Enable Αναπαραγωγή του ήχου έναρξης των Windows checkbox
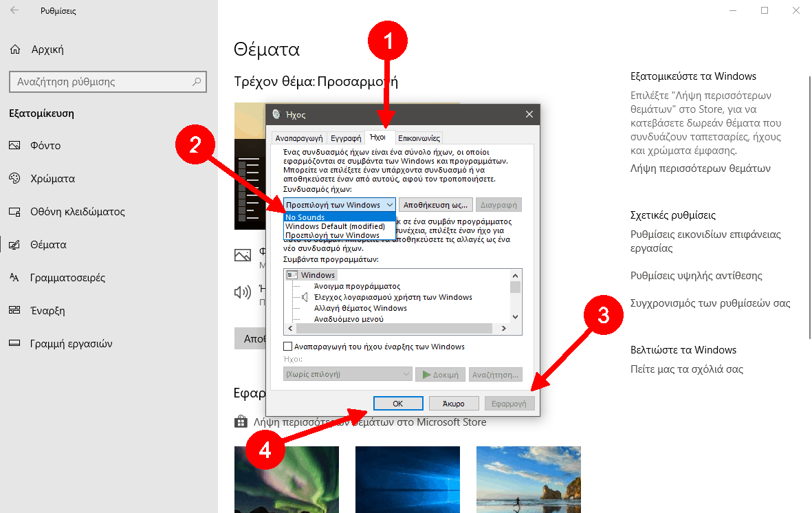Image resolution: width=812 pixels, height=513 pixels. tap(289, 347)
